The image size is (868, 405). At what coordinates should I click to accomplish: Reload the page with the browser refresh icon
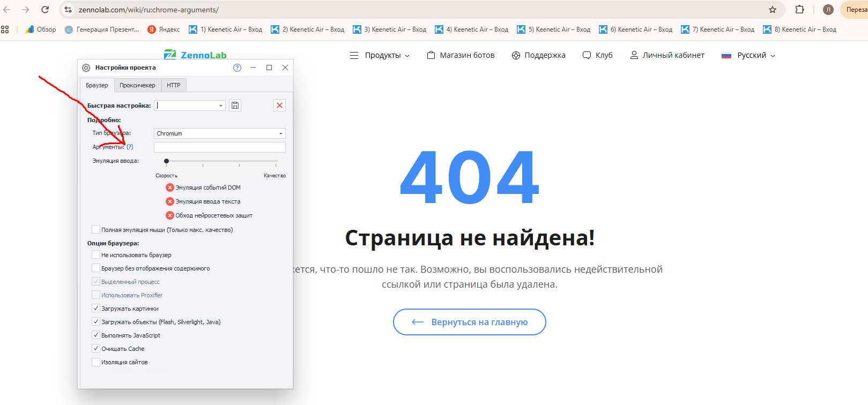pyautogui.click(x=45, y=10)
